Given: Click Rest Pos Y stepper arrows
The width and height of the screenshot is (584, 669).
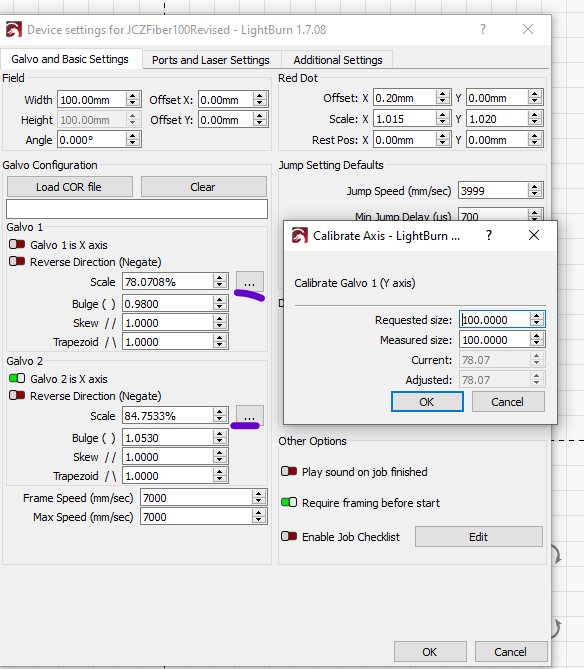Looking at the screenshot, I should click(x=535, y=139).
